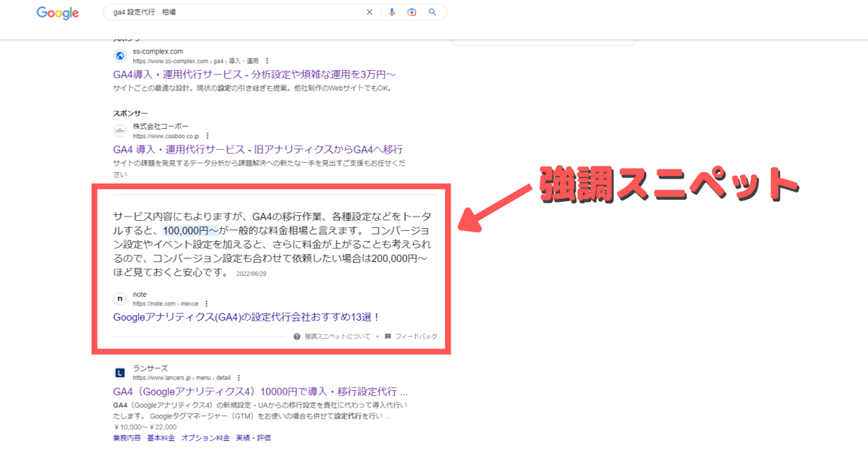Open the three-dot menu beside ss-complex.com URL

267,61
